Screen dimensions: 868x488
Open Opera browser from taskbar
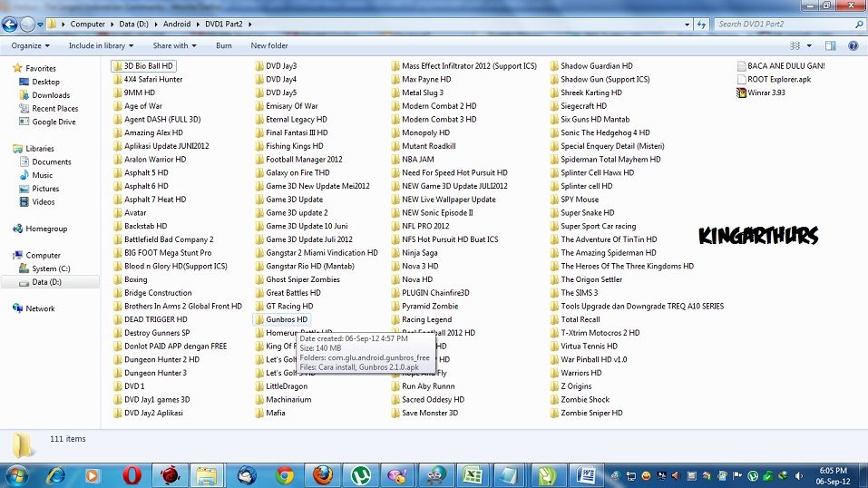click(x=132, y=476)
